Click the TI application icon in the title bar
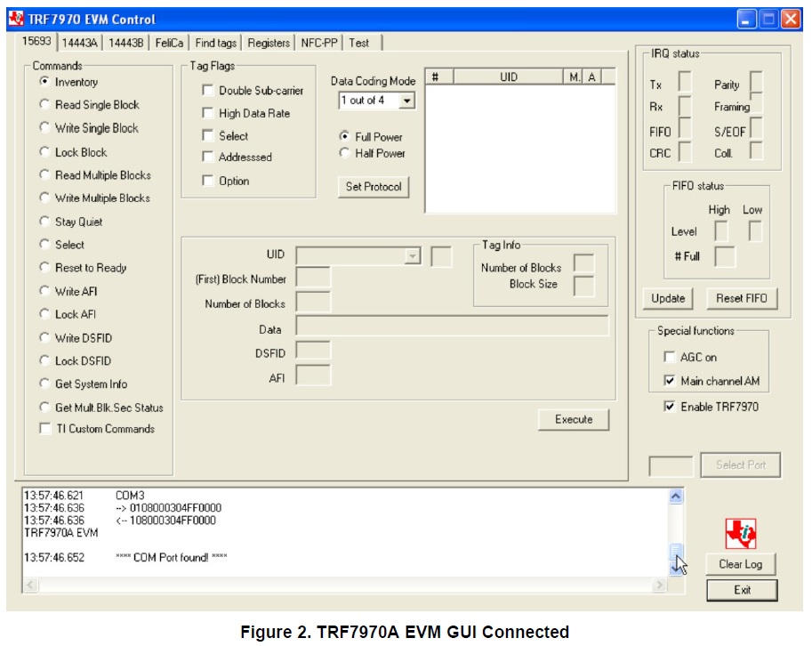Screen dimensions: 812x646 [16, 19]
